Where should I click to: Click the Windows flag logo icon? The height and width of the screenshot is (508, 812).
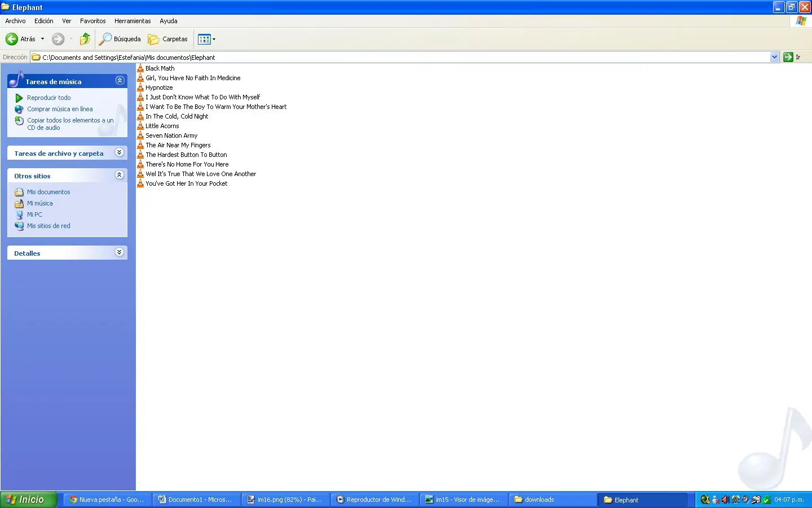[x=801, y=21]
